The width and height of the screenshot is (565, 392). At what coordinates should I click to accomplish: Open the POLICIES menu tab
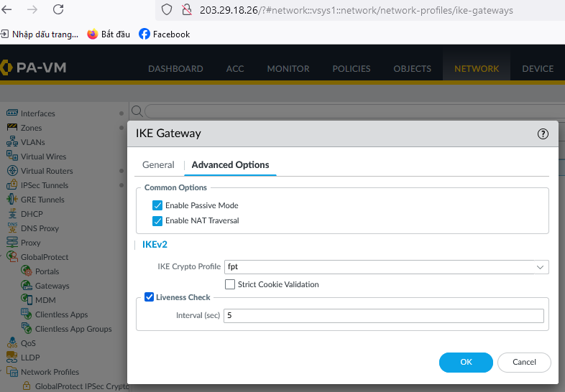[351, 69]
